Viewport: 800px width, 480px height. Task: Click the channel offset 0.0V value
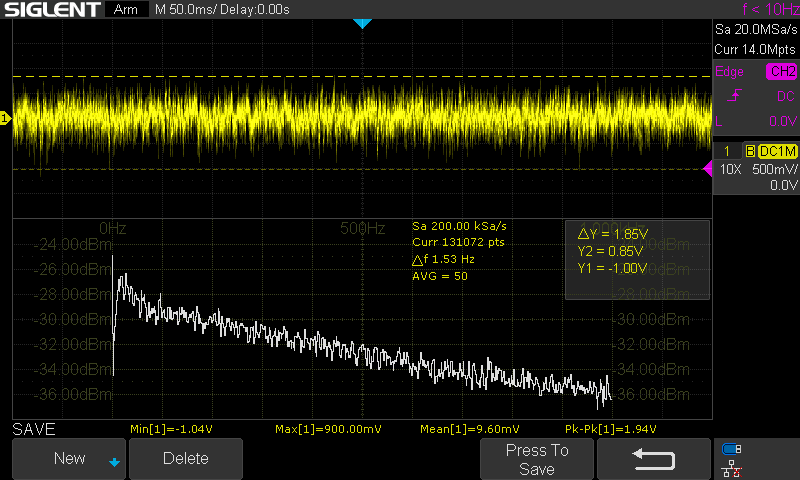tap(783, 185)
